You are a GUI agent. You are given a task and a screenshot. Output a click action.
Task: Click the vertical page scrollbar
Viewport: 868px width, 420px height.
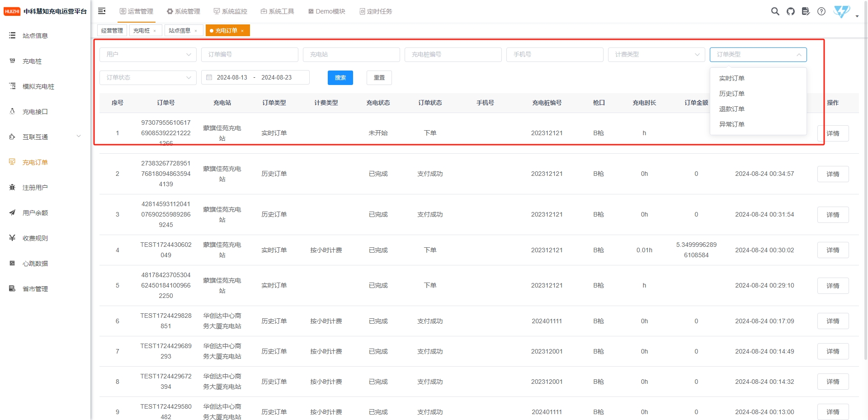point(865,181)
